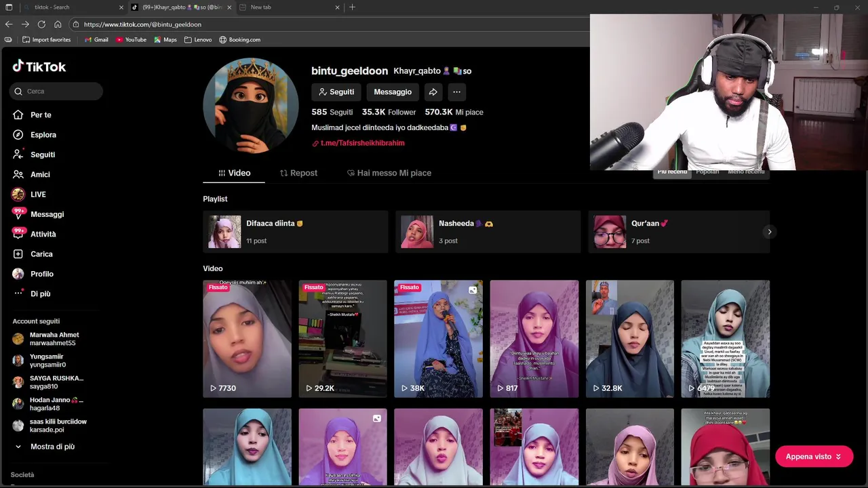Click the share arrow icon on profile

point(433,92)
